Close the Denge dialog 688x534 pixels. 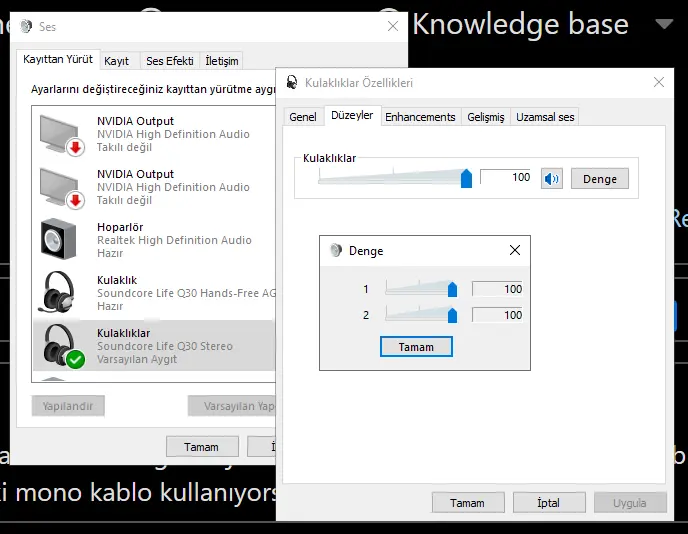[515, 250]
